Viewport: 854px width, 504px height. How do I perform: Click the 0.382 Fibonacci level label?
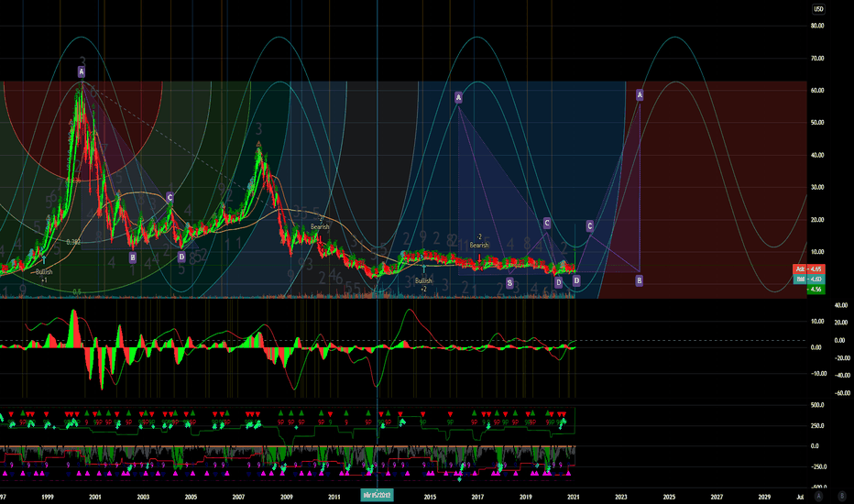point(73,242)
